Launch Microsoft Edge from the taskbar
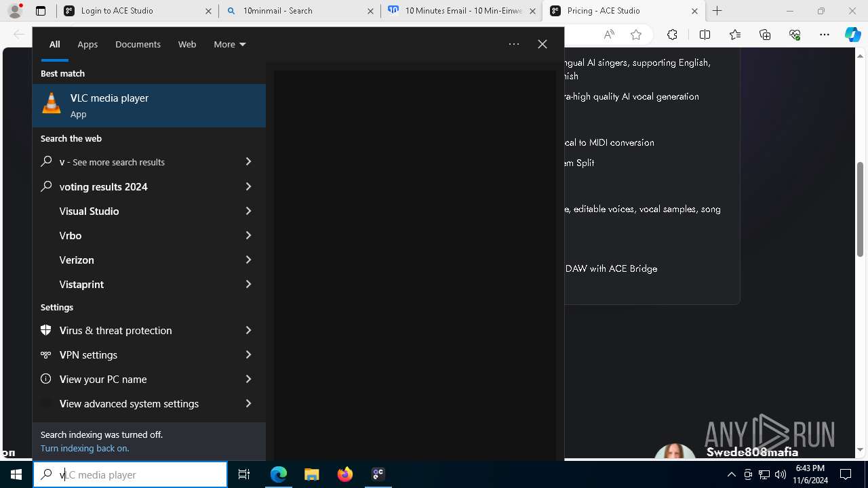The height and width of the screenshot is (488, 868). [279, 474]
